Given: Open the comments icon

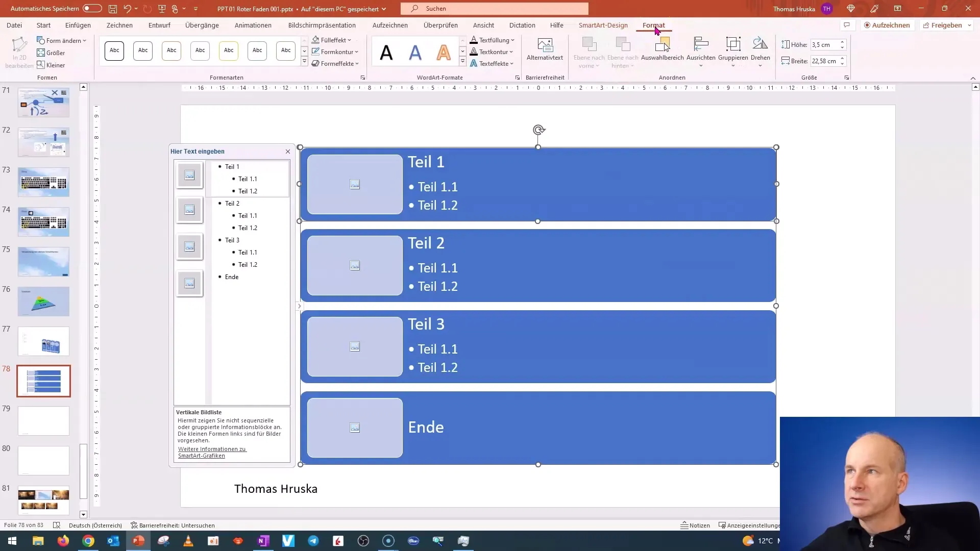Looking at the screenshot, I should click(847, 25).
